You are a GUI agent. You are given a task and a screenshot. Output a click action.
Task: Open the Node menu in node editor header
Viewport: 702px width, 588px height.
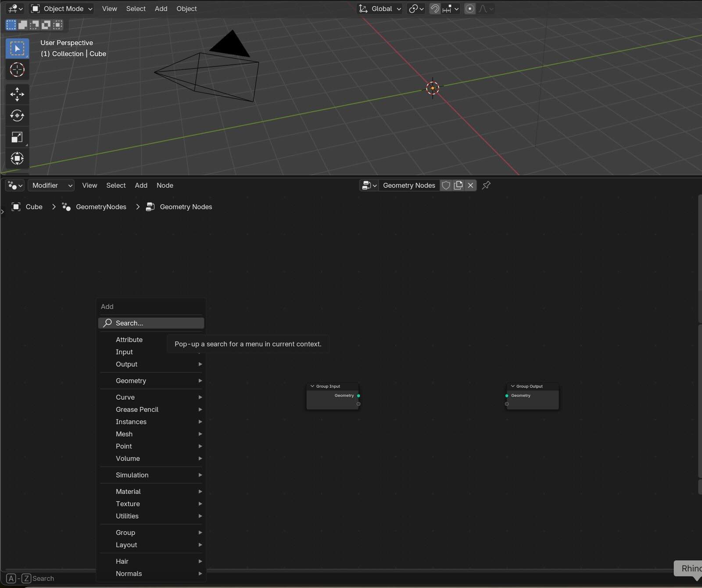click(165, 185)
